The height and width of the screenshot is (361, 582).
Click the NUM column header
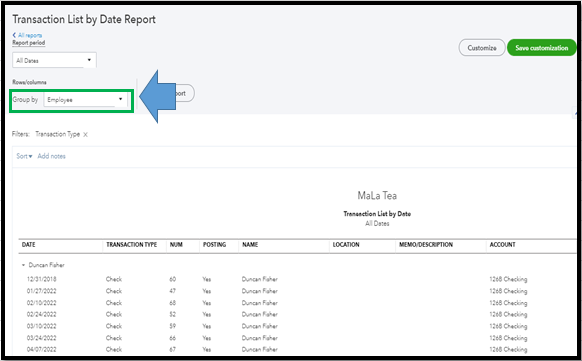tap(176, 245)
